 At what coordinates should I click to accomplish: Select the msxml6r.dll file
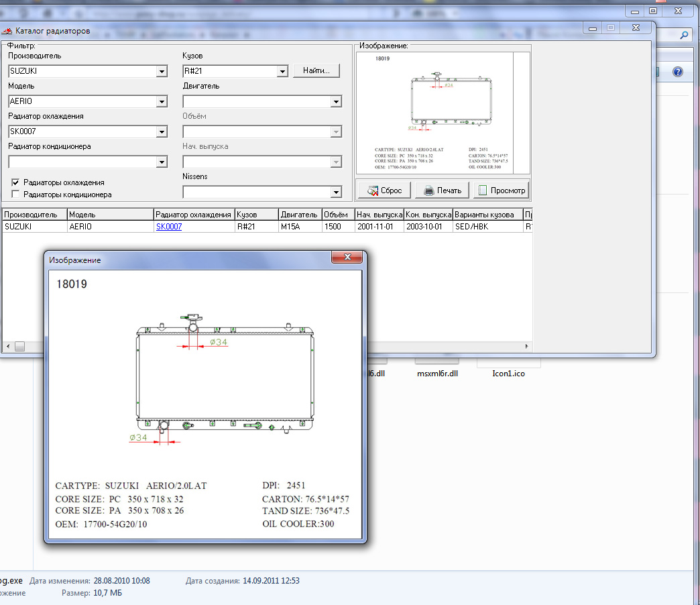pos(436,373)
